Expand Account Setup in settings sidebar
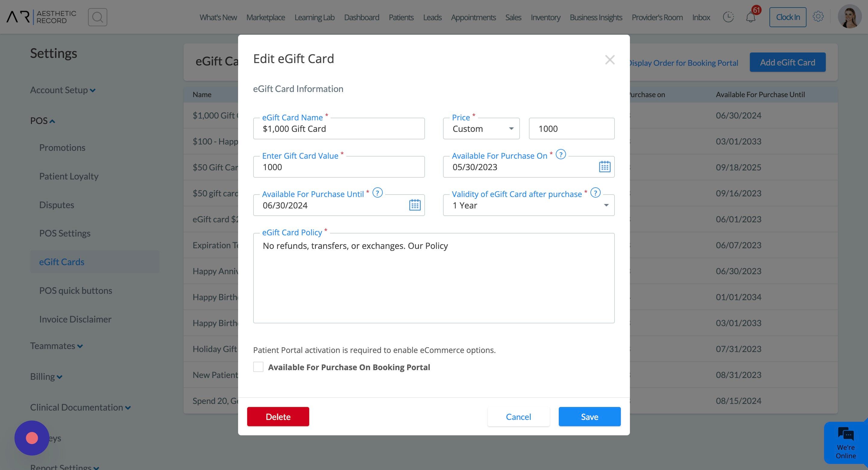 pyautogui.click(x=63, y=90)
